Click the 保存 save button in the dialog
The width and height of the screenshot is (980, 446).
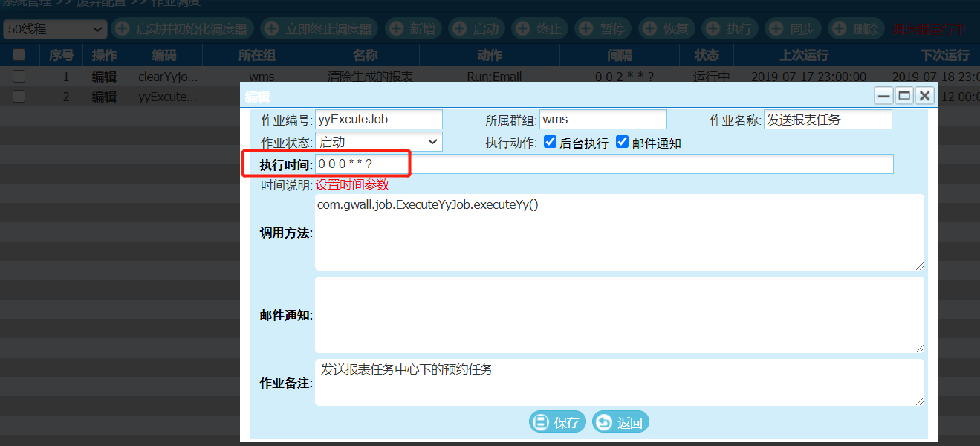557,422
